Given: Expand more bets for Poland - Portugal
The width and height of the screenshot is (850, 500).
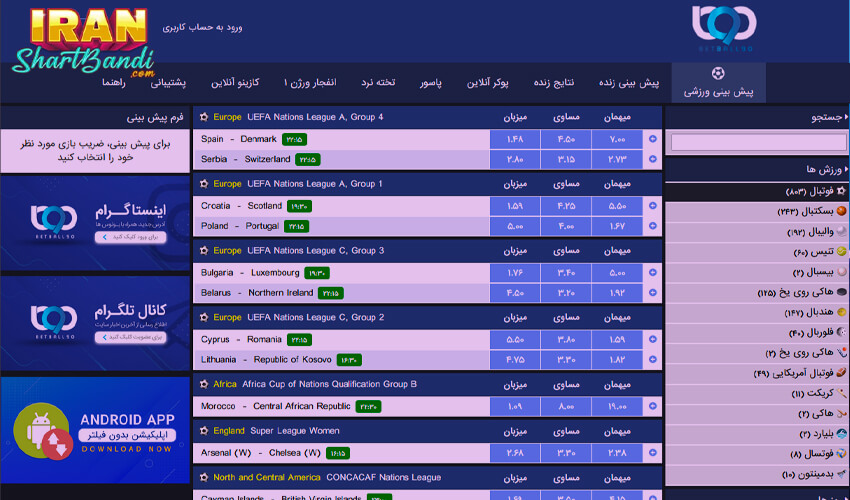Looking at the screenshot, I should (653, 226).
